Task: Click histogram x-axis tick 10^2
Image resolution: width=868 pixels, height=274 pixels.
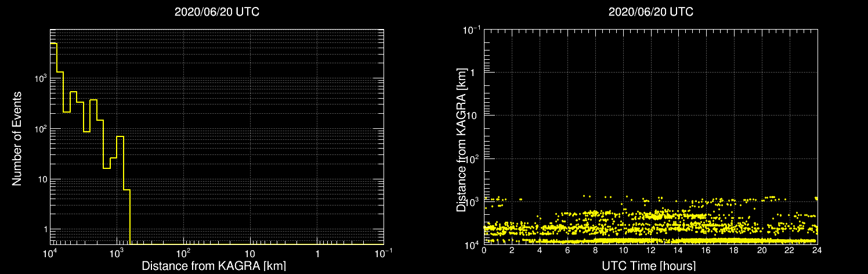Action: pyautogui.click(x=183, y=254)
